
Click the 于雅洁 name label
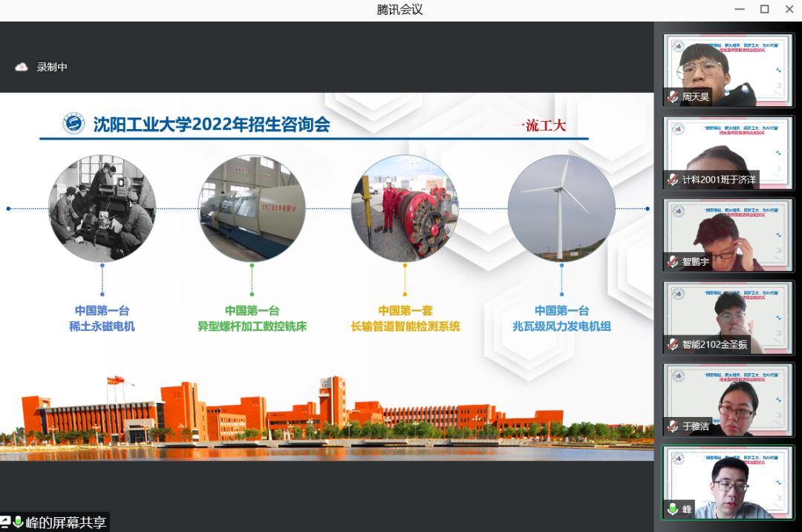(x=696, y=426)
